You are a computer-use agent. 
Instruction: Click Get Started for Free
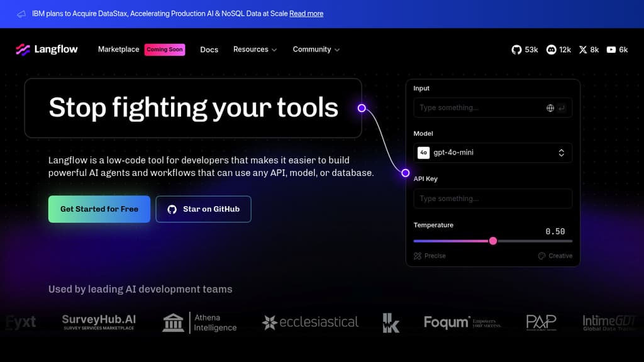99,209
